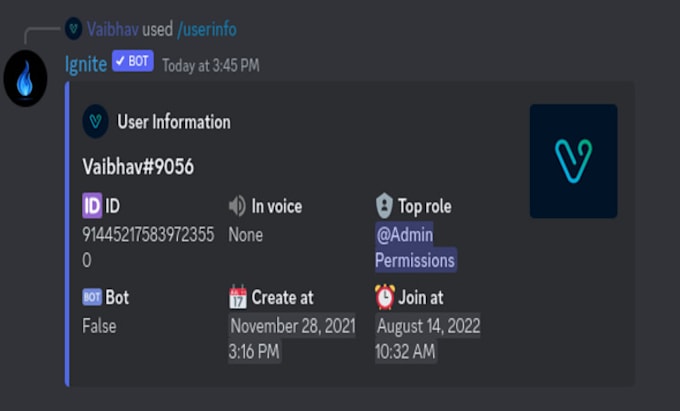The width and height of the screenshot is (680, 411).
Task: Click the Vaibhav#9056 embed title
Action: coord(138,167)
